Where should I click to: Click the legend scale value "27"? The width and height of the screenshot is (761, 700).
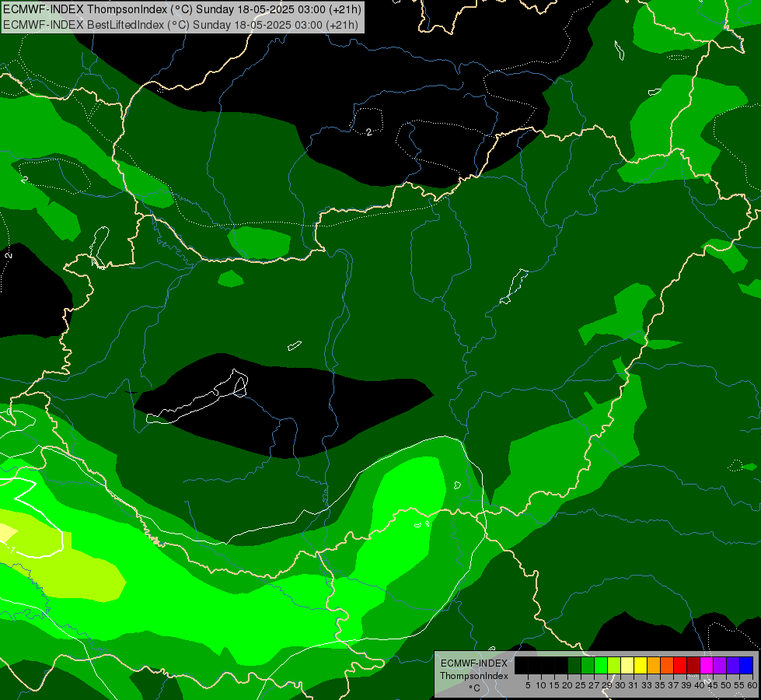click(x=594, y=685)
